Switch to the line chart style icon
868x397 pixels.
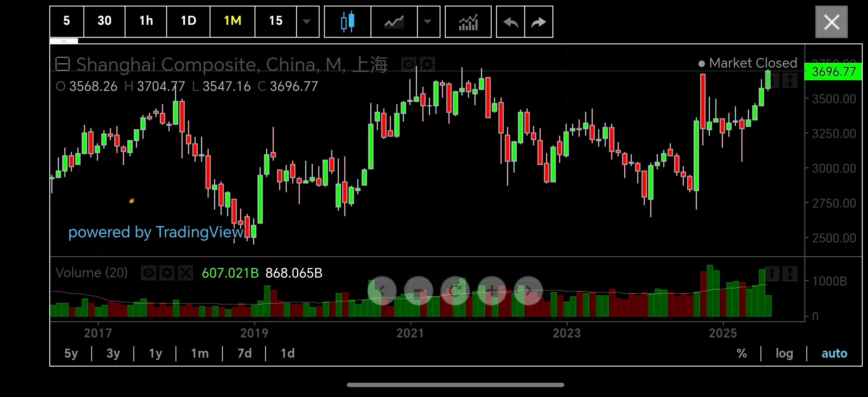click(x=394, y=22)
